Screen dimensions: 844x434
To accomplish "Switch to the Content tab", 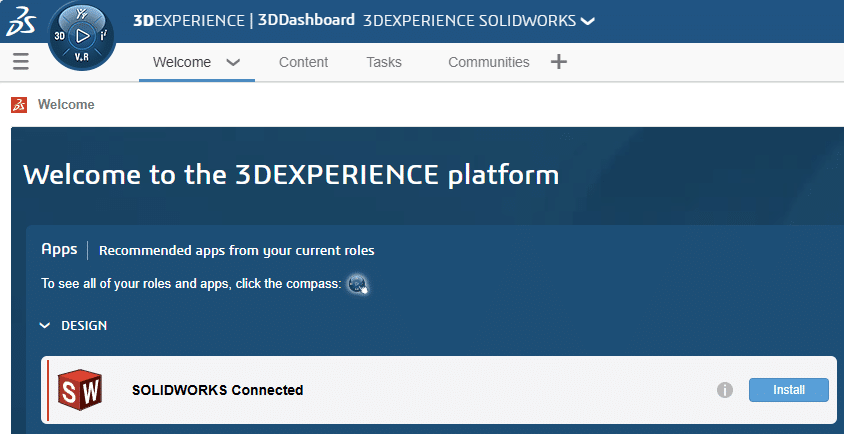I will coord(303,62).
